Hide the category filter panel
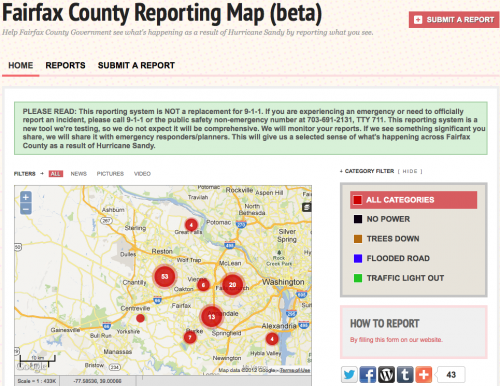This screenshot has height=386, width=500. (410, 171)
